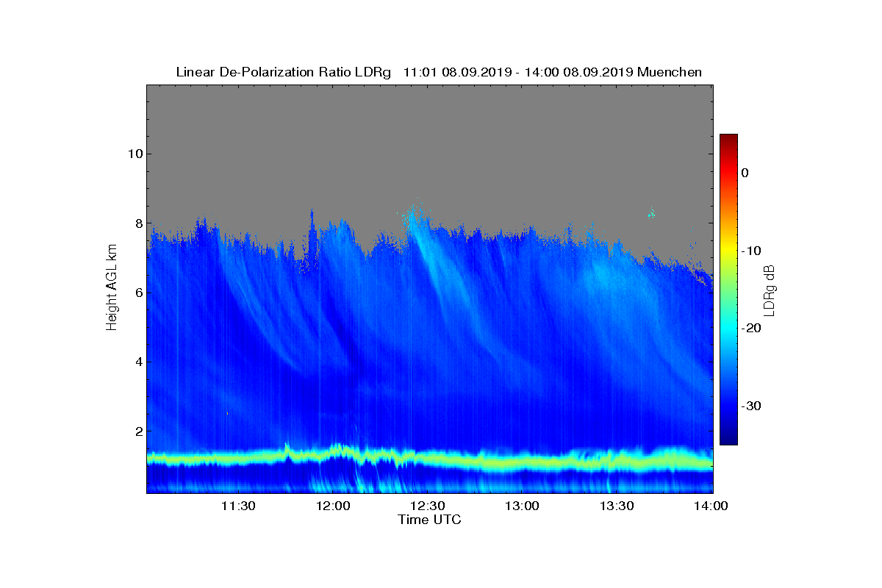Click the 12:00 time tick label
Screen dimensions: 882x588
(x=333, y=506)
